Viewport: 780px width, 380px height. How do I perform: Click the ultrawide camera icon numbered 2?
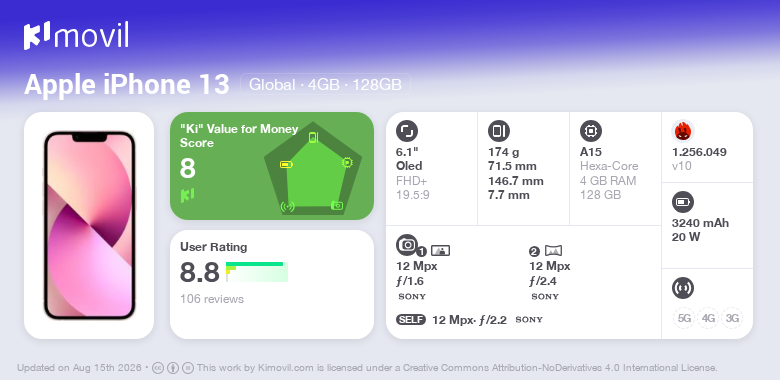point(553,251)
